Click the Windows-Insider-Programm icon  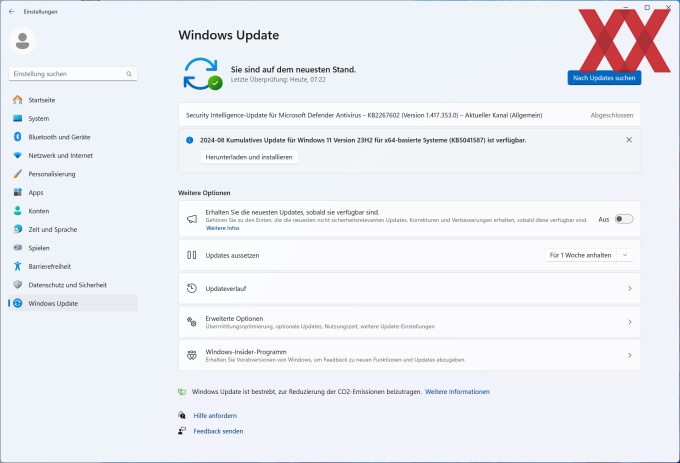click(192, 355)
